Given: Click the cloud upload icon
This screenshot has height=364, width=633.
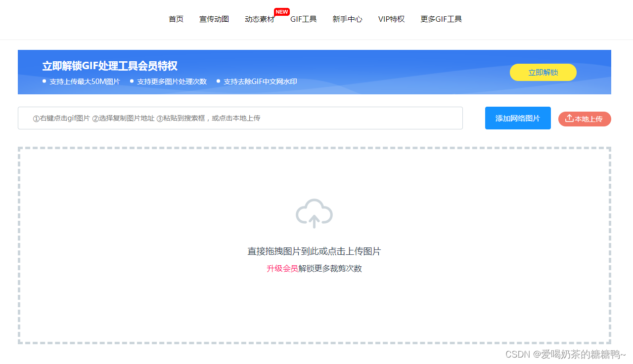Looking at the screenshot, I should 314,213.
